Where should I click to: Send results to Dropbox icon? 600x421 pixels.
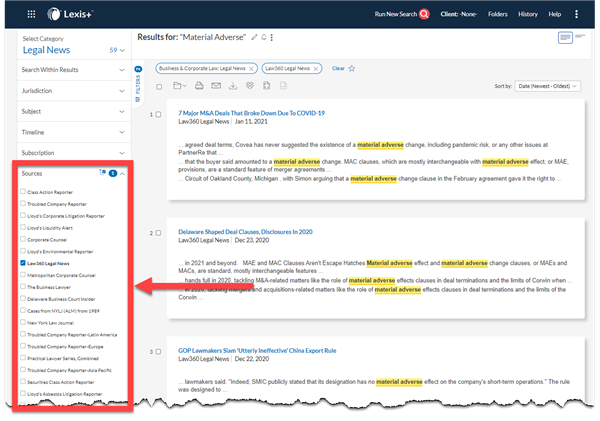[250, 85]
